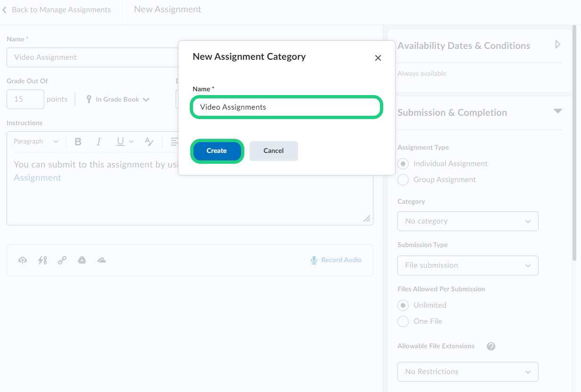Open the Submission Type dropdown
581x392 pixels.
click(x=468, y=265)
